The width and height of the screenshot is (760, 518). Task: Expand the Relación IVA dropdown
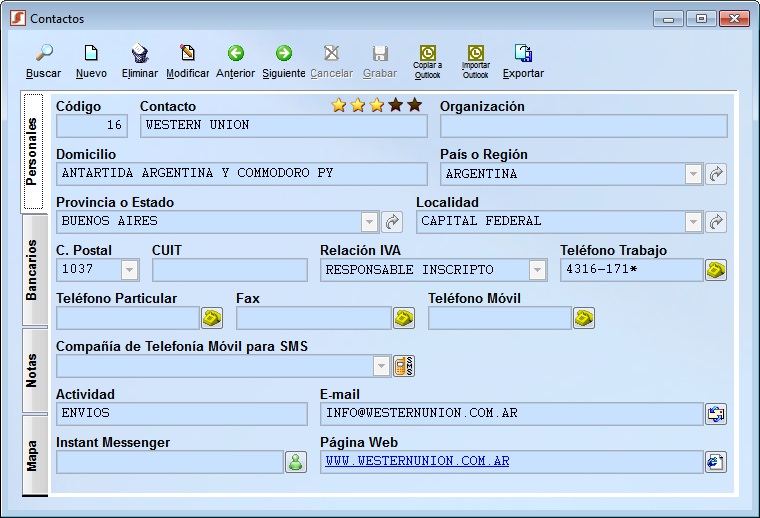click(x=537, y=270)
